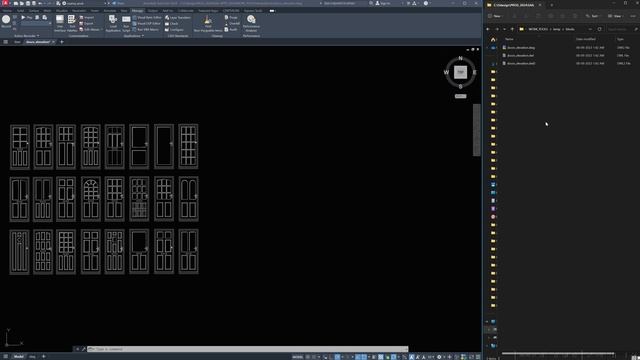Open the Layer Translator tool
Viewport: 640px width, 360px height.
(178, 18)
